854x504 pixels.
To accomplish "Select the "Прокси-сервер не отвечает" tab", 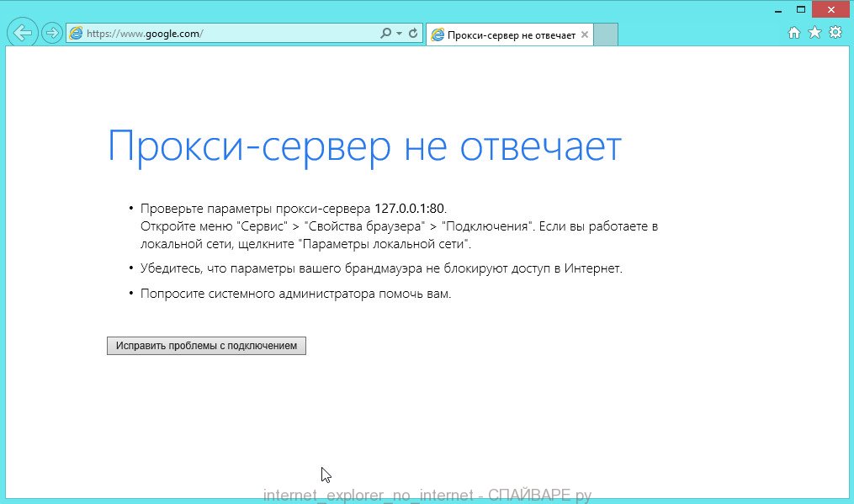I will (x=510, y=34).
